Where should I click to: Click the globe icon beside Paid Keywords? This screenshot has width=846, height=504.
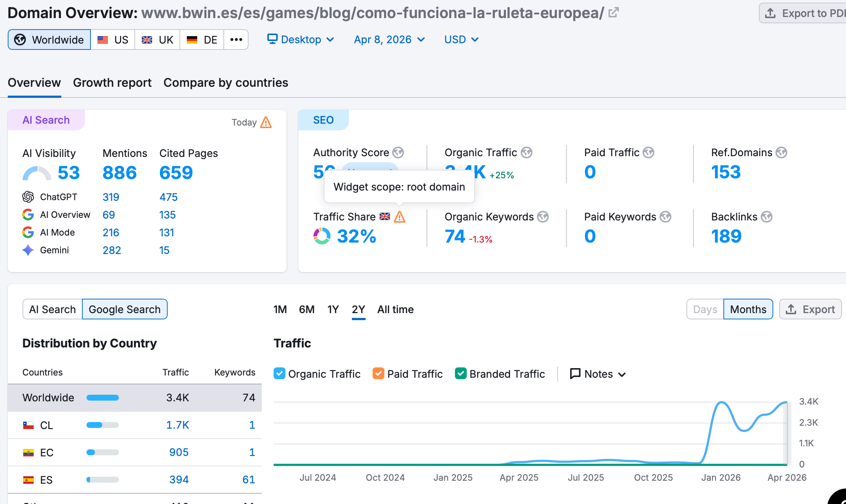click(665, 217)
